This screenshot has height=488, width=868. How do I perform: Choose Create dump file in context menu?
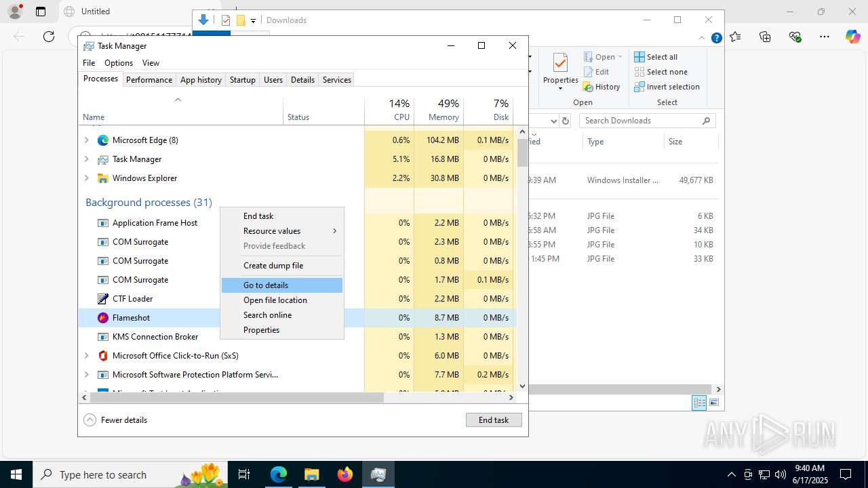tap(282, 266)
